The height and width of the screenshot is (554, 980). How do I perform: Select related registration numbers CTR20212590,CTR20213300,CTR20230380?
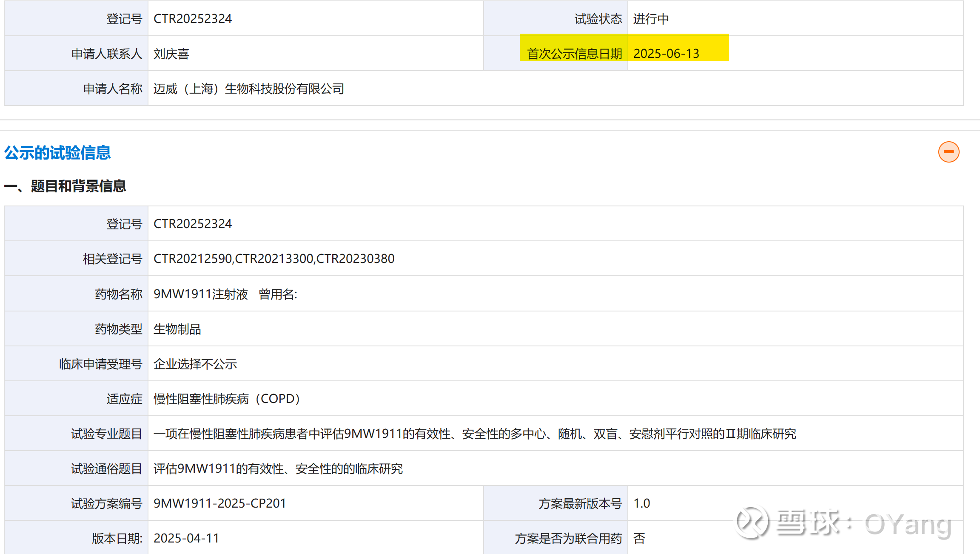click(x=274, y=259)
